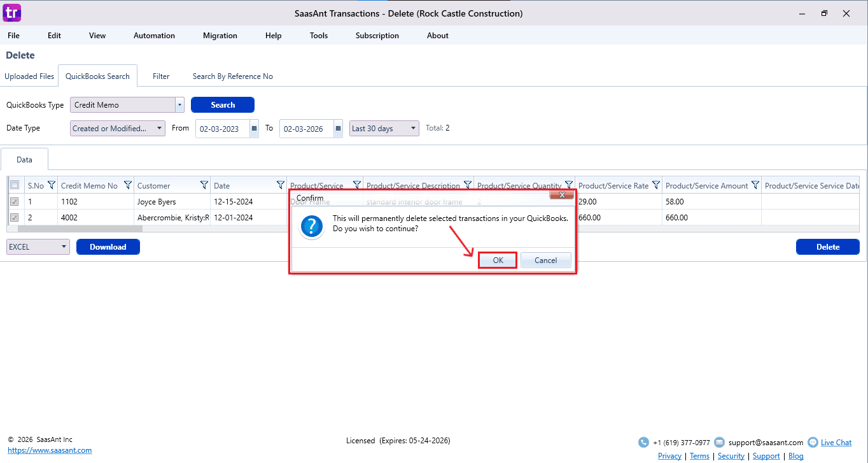Open the Support link in footer
868x463 pixels.
pos(766,456)
